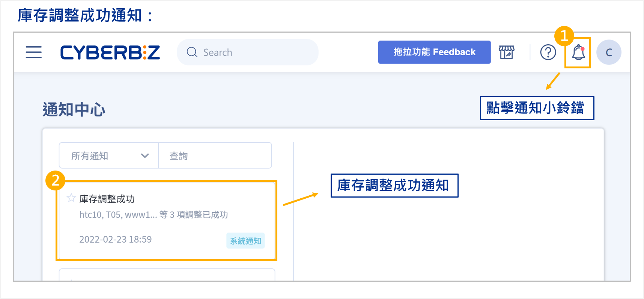Open the hamburger navigation menu
644x299 pixels.
34,52
